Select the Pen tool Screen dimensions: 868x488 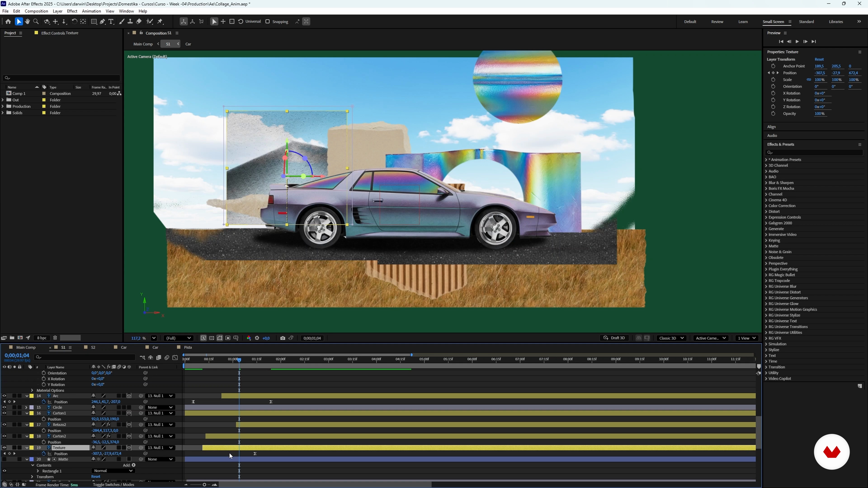102,21
